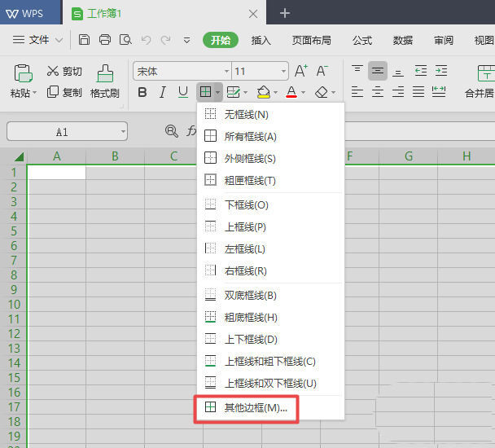Click the Print icon
This screenshot has width=495, height=448.
[x=105, y=40]
